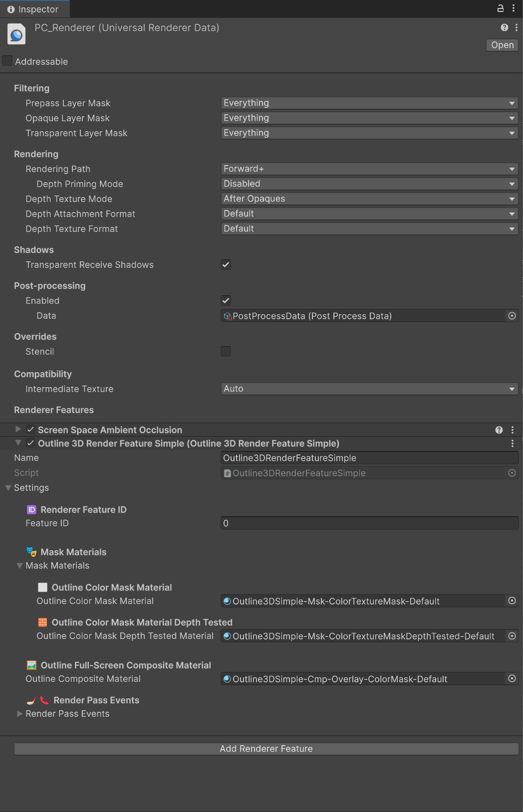Open Depth Texture Mode dropdown
The width and height of the screenshot is (523, 812).
tap(369, 199)
